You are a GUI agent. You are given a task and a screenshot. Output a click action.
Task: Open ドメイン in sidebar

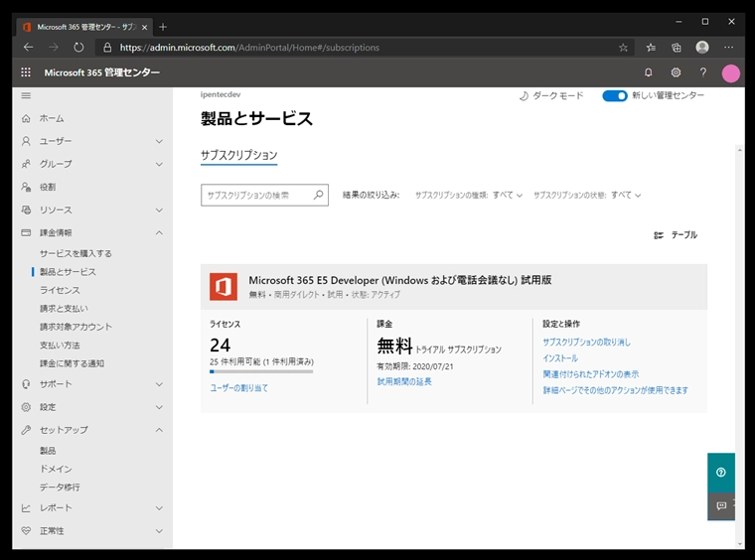coord(56,469)
